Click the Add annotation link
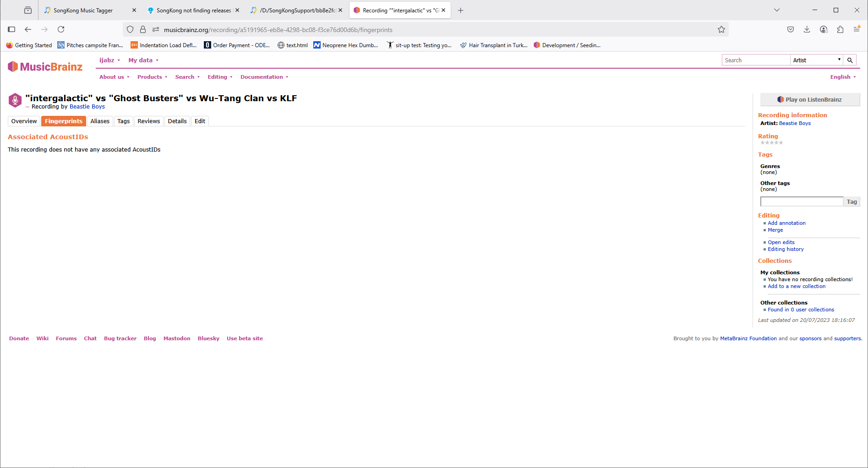Viewport: 868px width, 468px height. pyautogui.click(x=786, y=223)
